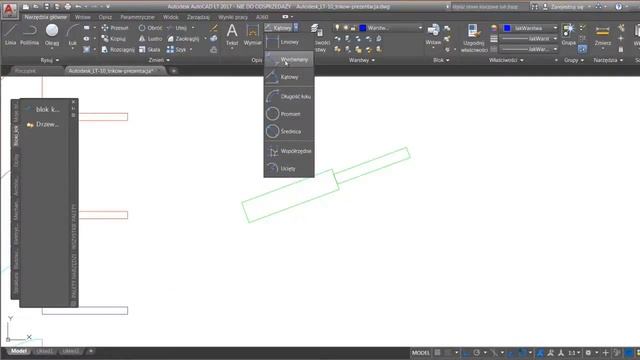The height and width of the screenshot is (360, 640).
Task: Click the Plot printer icon in quick access toolbar
Action: (68, 7)
